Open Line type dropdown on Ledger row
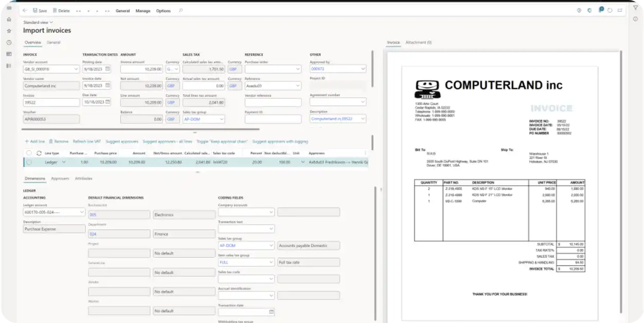 [x=64, y=162]
